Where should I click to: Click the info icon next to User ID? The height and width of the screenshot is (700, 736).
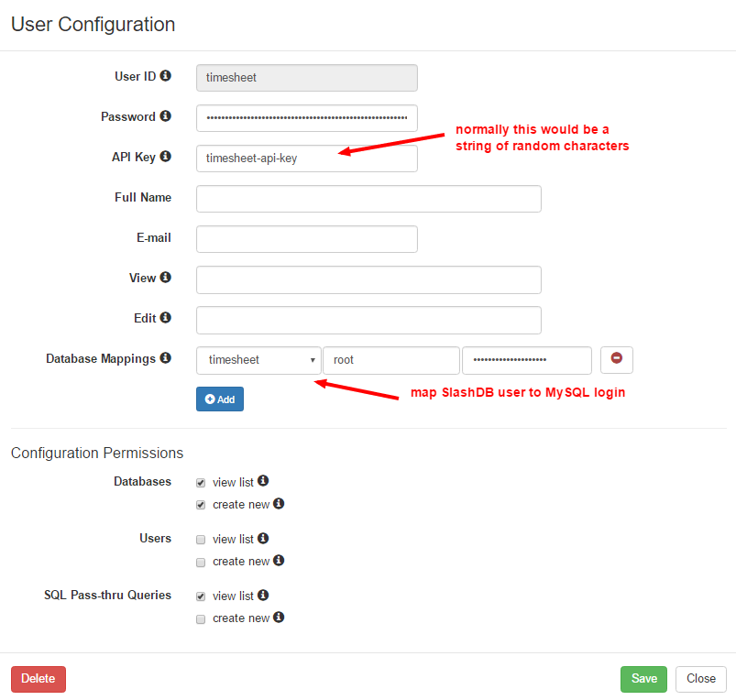pos(165,75)
